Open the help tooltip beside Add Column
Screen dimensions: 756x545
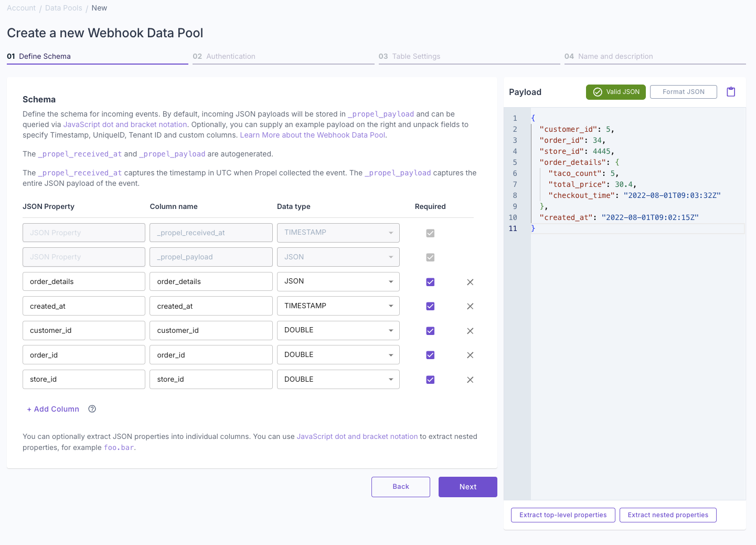coord(92,408)
